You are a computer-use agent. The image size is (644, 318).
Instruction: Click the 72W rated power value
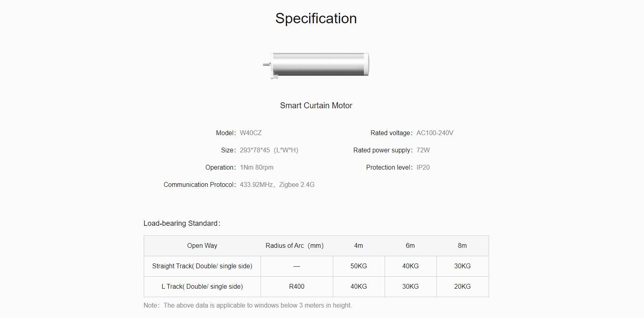pos(423,150)
